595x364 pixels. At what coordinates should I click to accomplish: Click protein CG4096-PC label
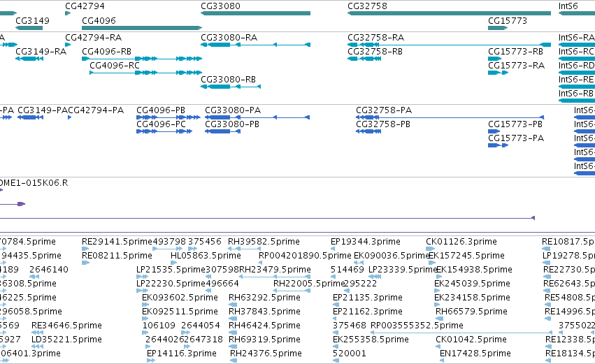161,124
